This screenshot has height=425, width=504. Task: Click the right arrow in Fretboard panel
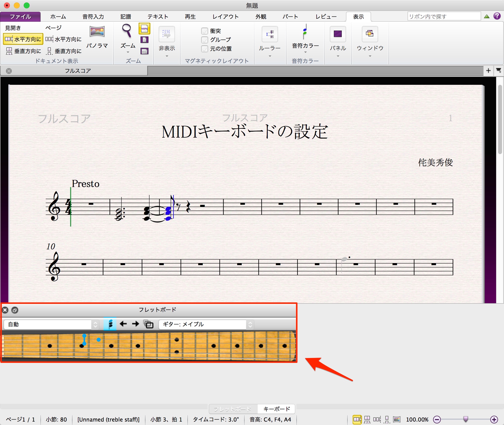pyautogui.click(x=136, y=324)
